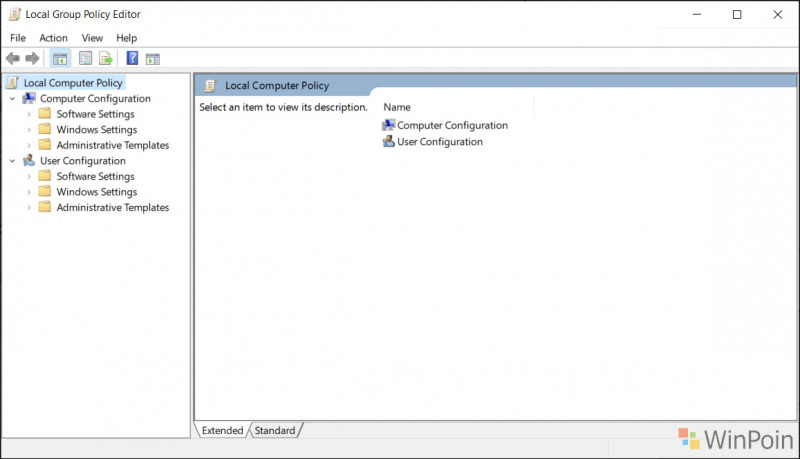The width and height of the screenshot is (800, 459).
Task: Click User Configuration icon in tree
Action: tap(29, 160)
